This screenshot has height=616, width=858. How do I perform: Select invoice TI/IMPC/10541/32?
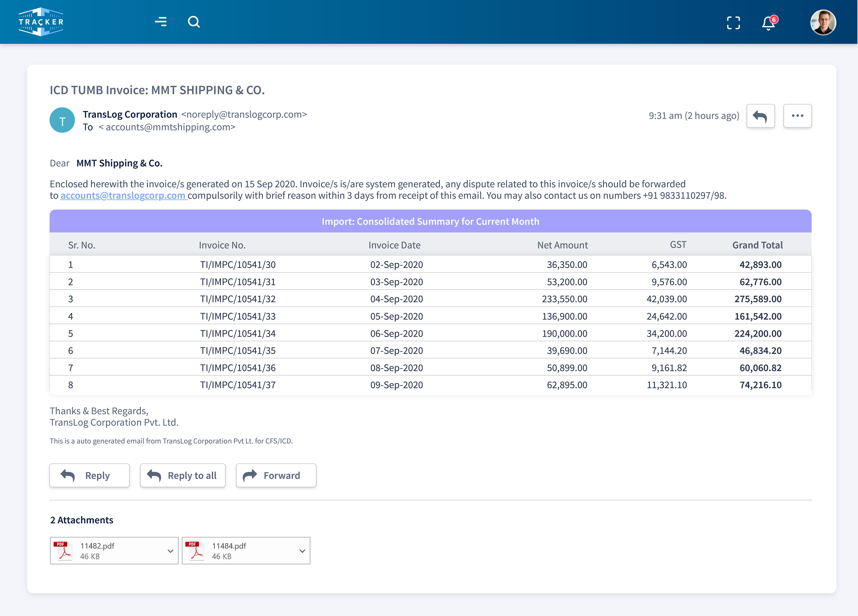238,299
